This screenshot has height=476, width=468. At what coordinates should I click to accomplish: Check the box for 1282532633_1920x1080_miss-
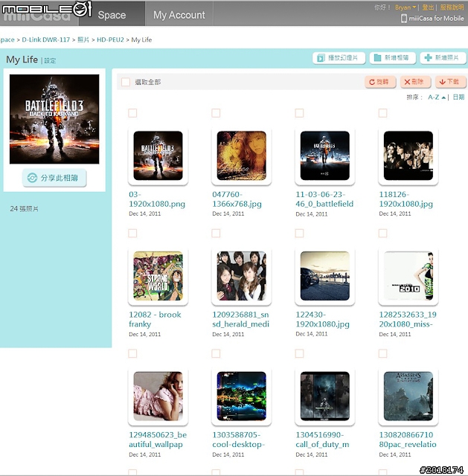coord(382,233)
